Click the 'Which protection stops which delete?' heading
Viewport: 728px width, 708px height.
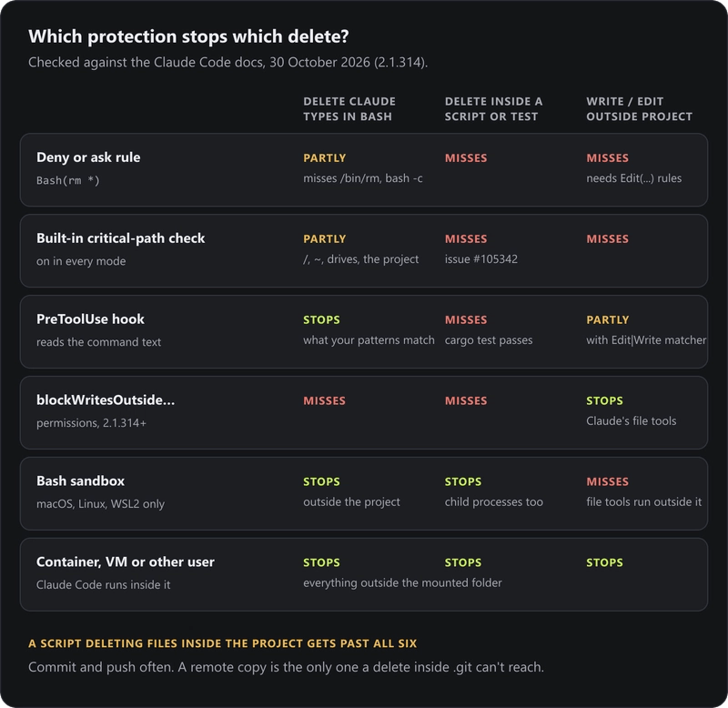tap(188, 36)
